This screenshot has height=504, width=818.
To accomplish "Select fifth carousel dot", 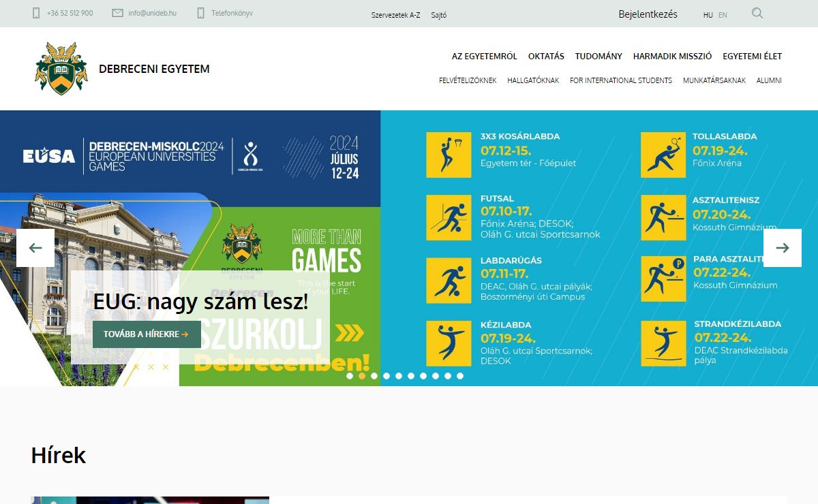I will tap(399, 376).
